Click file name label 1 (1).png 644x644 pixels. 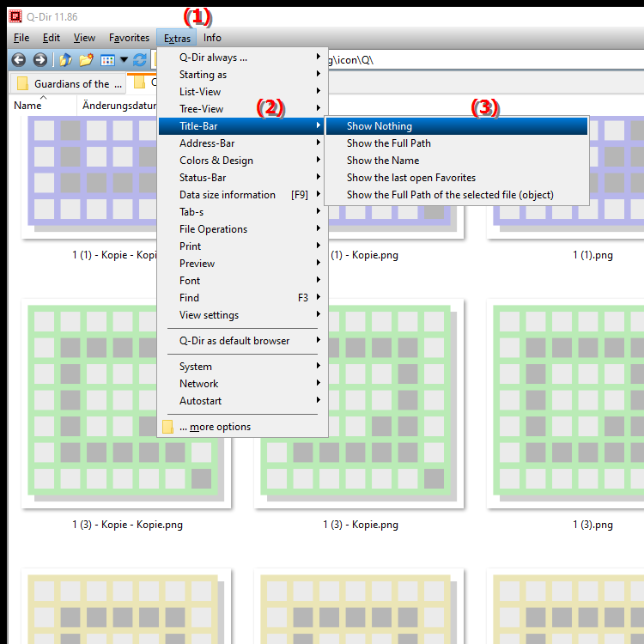tap(592, 255)
